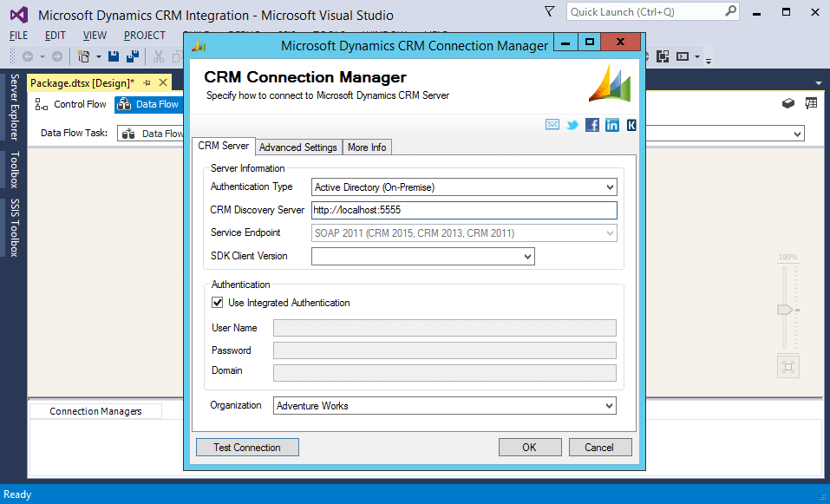Pin the Package.dtsx tab
The height and width of the screenshot is (504, 830).
[x=147, y=82]
